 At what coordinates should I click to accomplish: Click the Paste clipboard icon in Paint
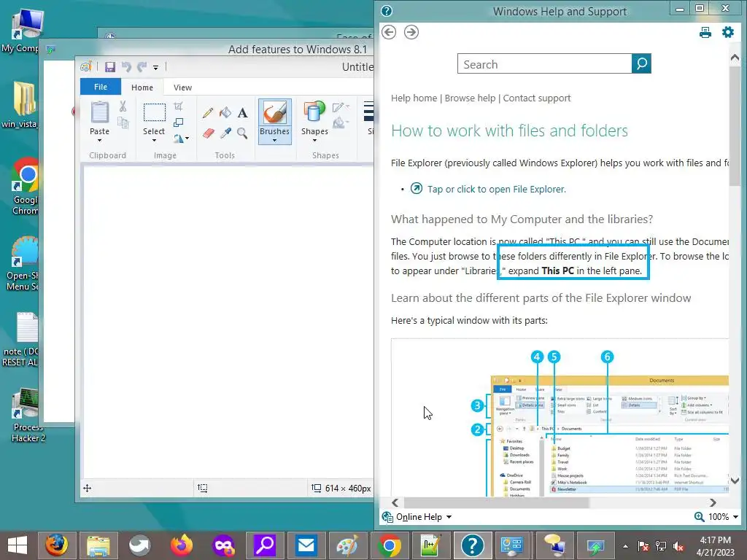pyautogui.click(x=99, y=112)
